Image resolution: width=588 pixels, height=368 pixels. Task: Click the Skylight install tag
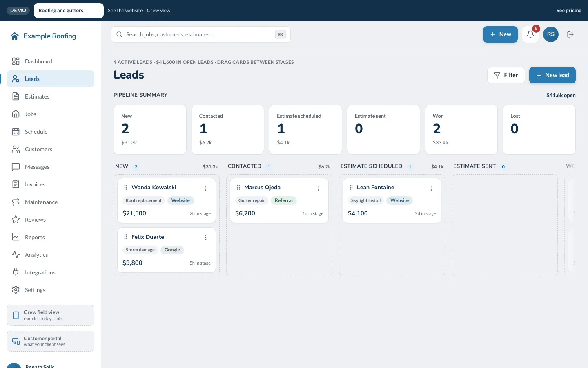[366, 200]
